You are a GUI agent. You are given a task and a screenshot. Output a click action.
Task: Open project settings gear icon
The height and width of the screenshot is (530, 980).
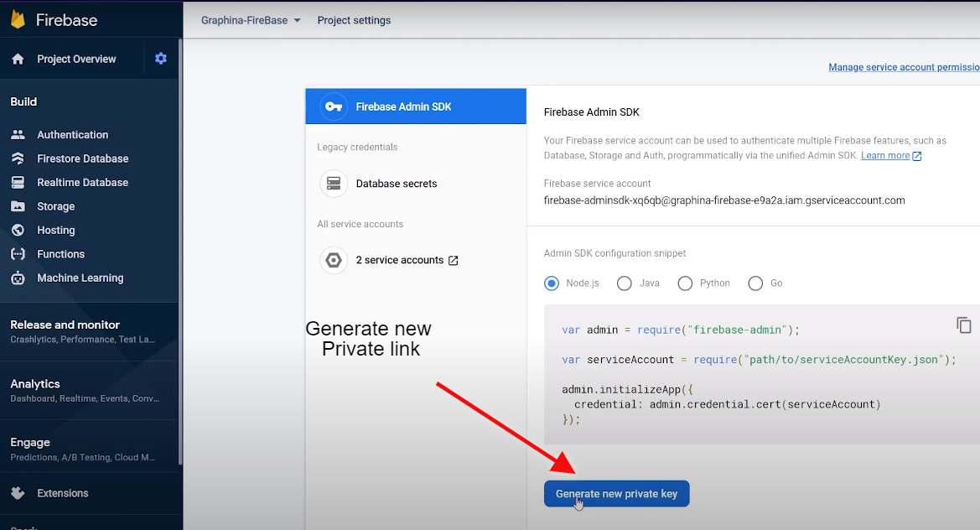click(x=161, y=58)
